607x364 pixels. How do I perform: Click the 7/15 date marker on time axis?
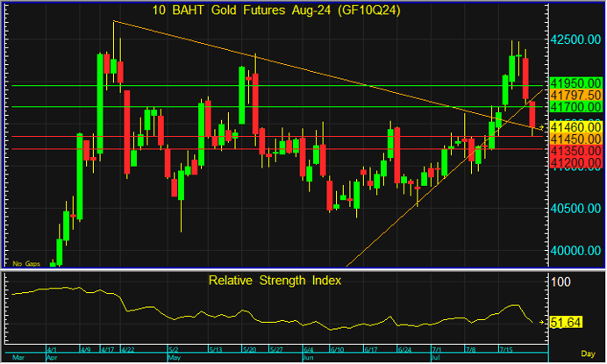click(506, 349)
